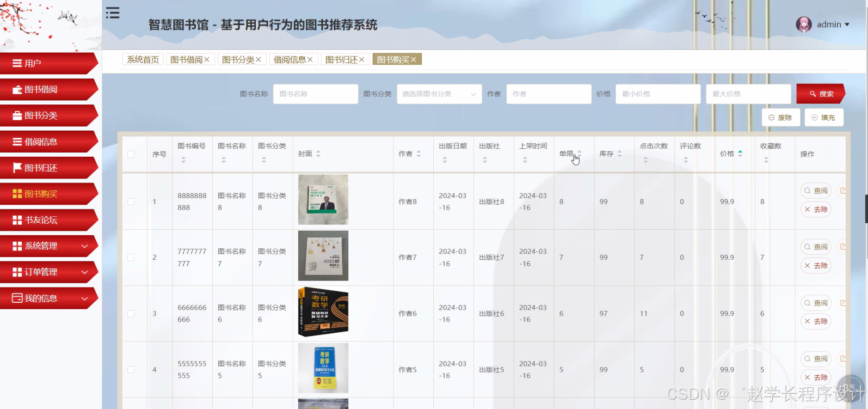This screenshot has height=409, width=868.
Task: Click 查阅 for book 图书名称7
Action: (816, 247)
